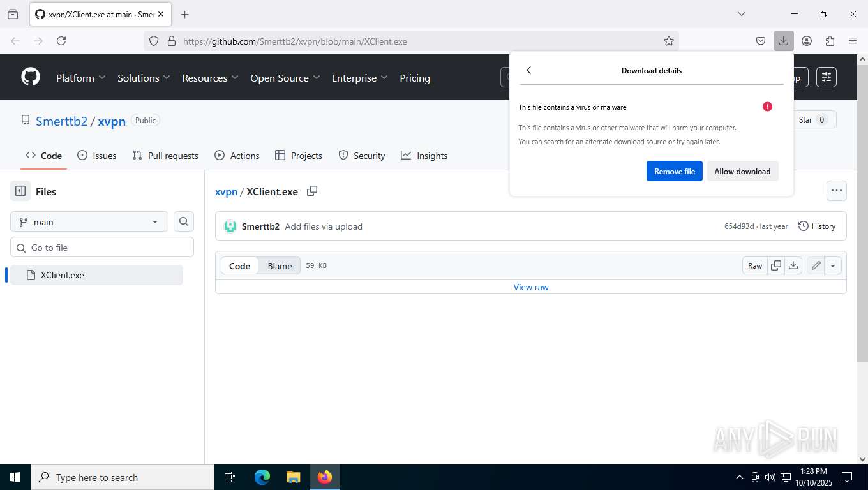
Task: Open the View raw link
Action: click(531, 287)
